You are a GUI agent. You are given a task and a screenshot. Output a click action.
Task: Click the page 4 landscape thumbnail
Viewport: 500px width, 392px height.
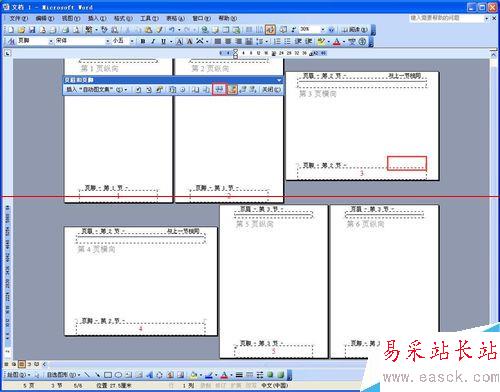(141, 281)
